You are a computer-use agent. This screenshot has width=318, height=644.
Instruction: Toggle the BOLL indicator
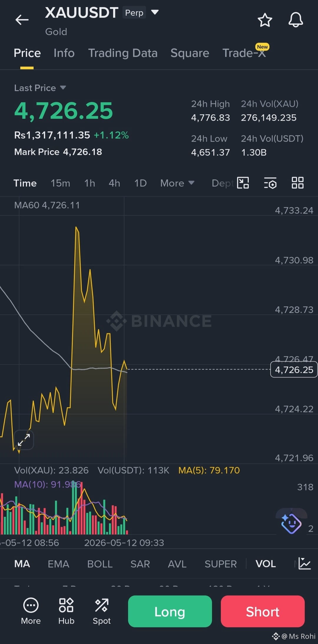pyautogui.click(x=100, y=564)
